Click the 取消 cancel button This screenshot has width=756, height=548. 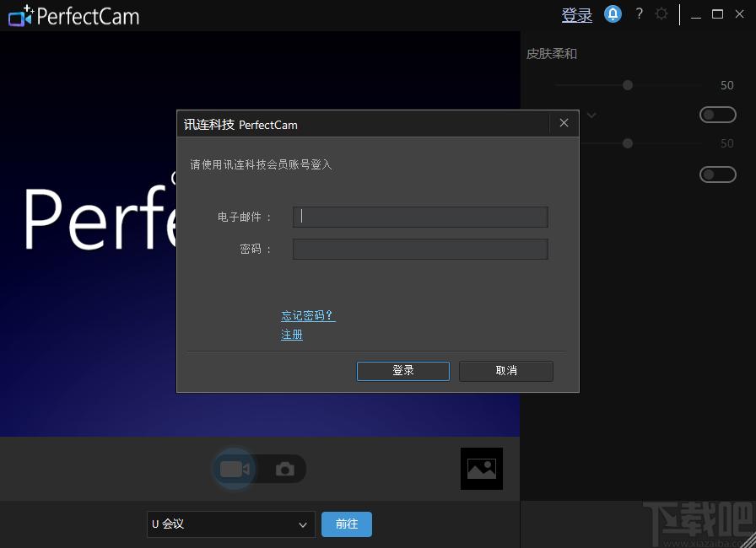tap(505, 371)
